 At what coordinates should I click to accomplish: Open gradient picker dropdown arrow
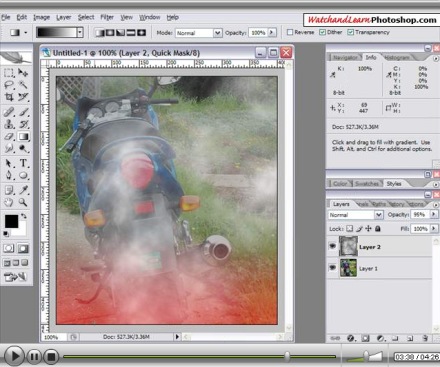[x=80, y=32]
